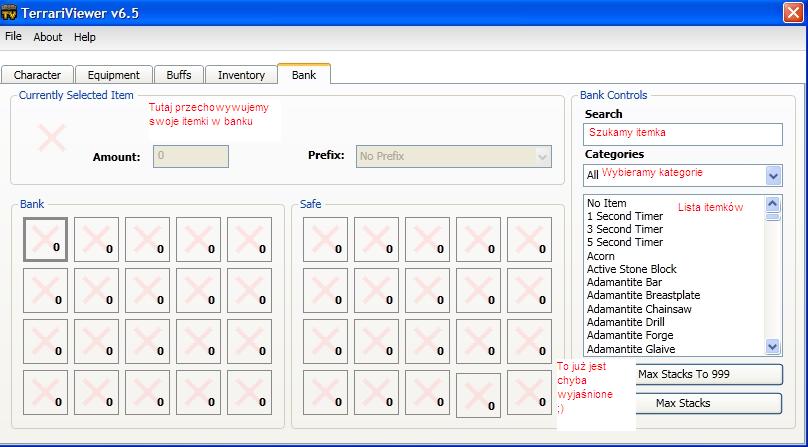The image size is (808, 447).
Task: Select 'No Item' in the item list
Action: [674, 203]
